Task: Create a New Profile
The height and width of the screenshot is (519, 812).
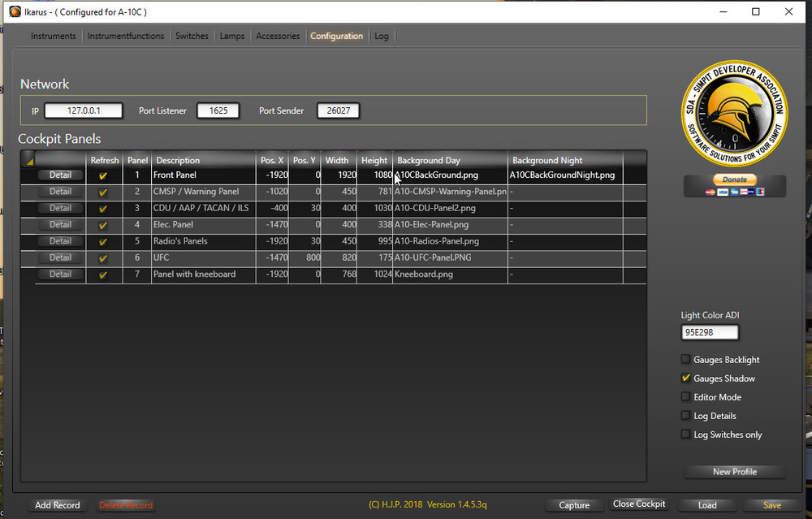Action: click(734, 472)
